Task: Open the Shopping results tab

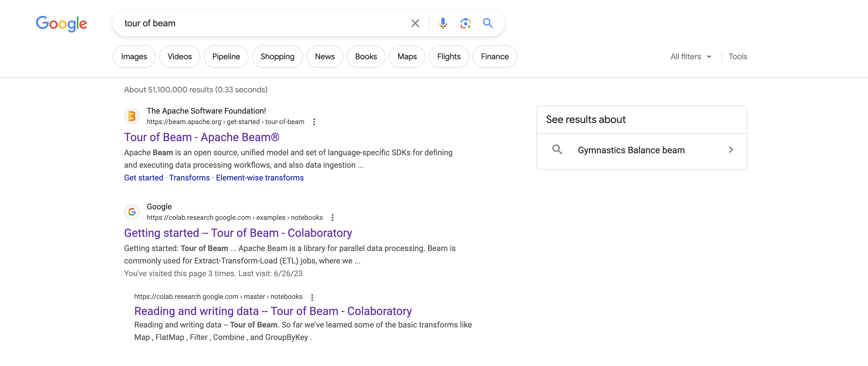Action: tap(277, 56)
